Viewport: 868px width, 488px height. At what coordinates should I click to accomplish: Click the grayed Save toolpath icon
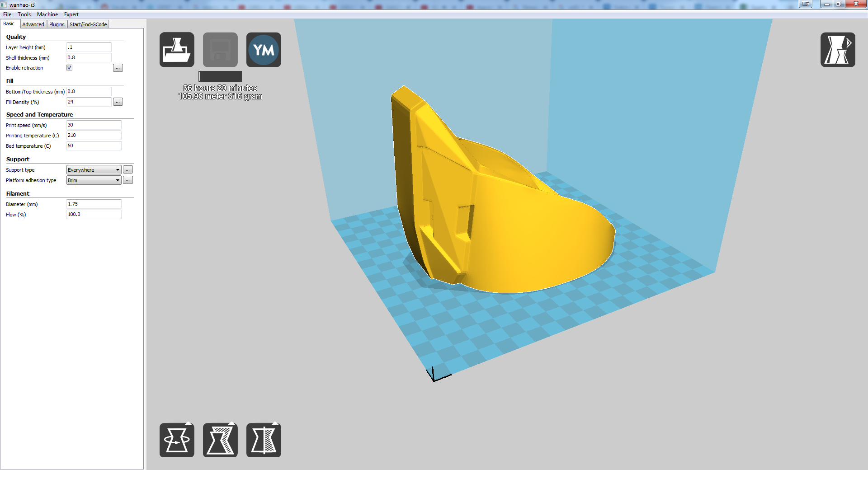[x=220, y=50]
